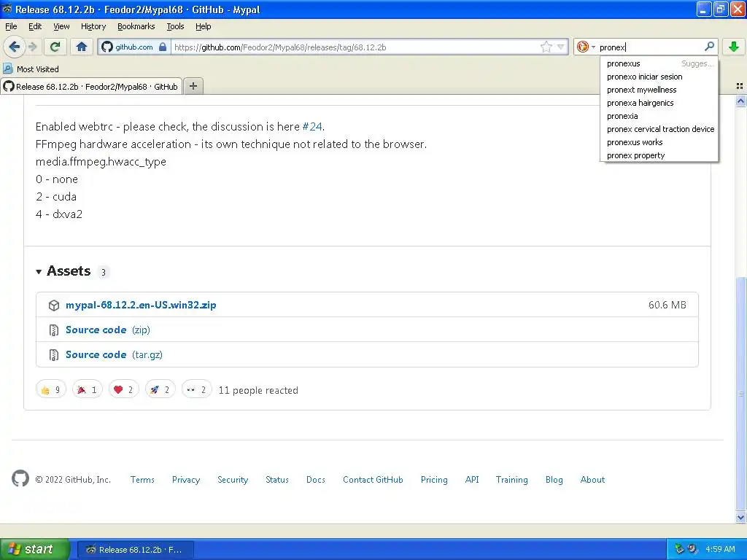
Task: Toggle the party popper reaction (1)
Action: coord(88,390)
